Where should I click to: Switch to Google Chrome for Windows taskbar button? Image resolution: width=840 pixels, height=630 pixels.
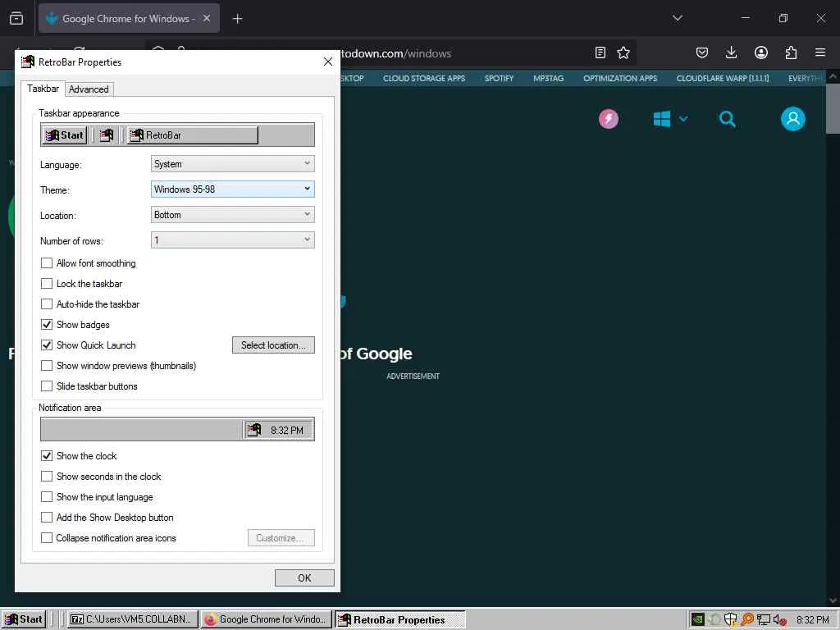point(267,619)
